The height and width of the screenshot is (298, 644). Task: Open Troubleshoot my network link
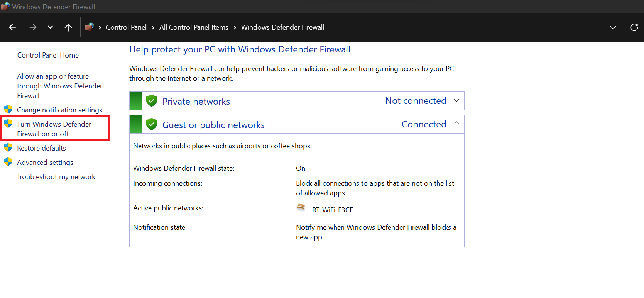coord(56,177)
